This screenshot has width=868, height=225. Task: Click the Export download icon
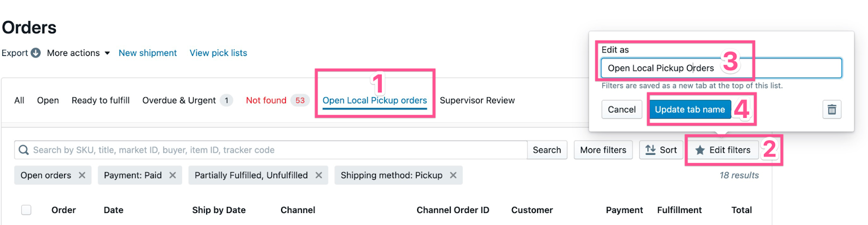[36, 53]
